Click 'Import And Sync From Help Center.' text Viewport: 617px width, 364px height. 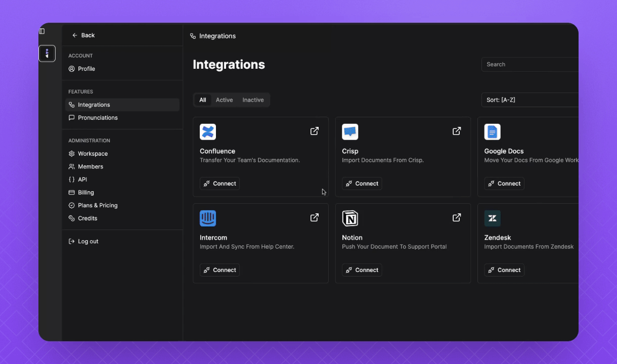click(x=247, y=247)
